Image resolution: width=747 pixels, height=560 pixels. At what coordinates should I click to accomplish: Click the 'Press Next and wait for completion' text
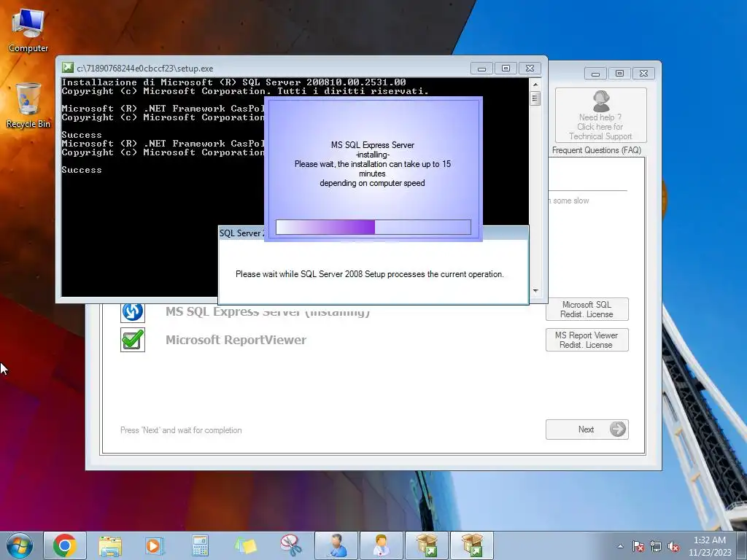(x=181, y=430)
